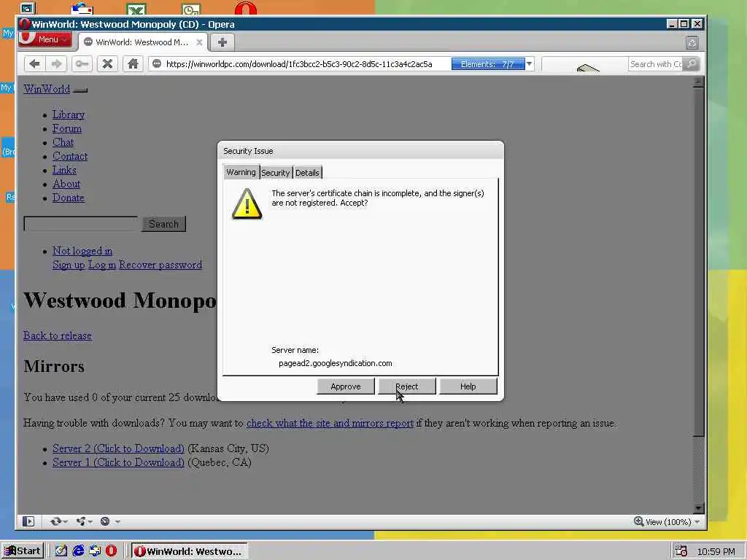Click the Elements 7/7 loading progress bar
The image size is (747, 560).
tap(488, 64)
